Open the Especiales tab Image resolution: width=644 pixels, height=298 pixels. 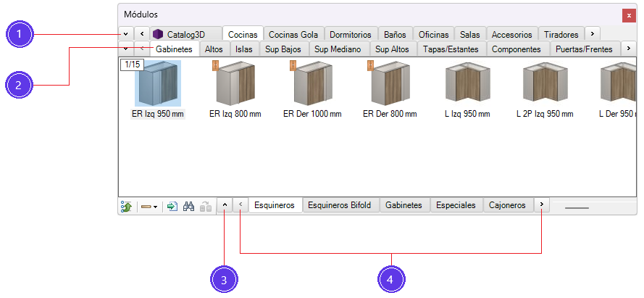456,205
